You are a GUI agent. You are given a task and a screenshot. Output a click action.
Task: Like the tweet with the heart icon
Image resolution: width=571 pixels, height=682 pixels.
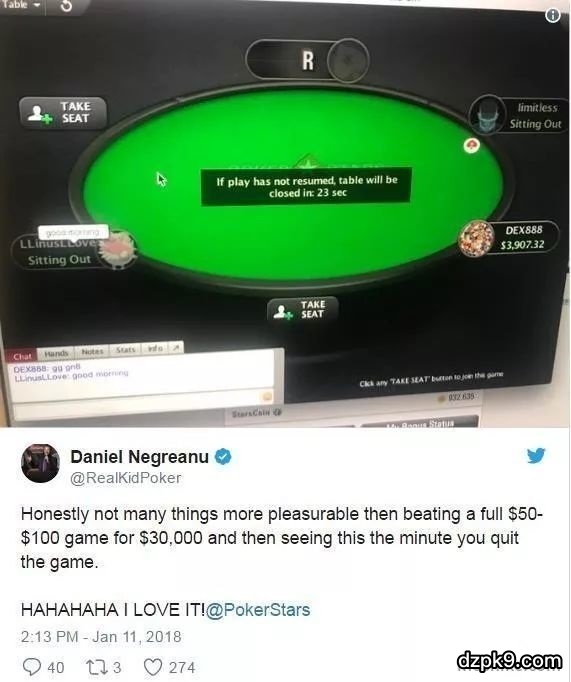(153, 667)
